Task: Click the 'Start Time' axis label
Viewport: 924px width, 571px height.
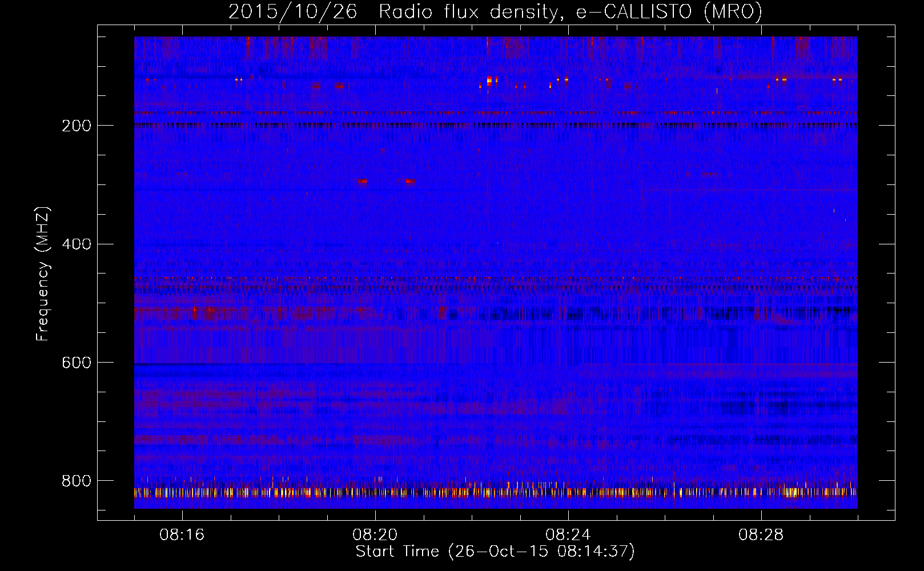Action: (x=495, y=552)
